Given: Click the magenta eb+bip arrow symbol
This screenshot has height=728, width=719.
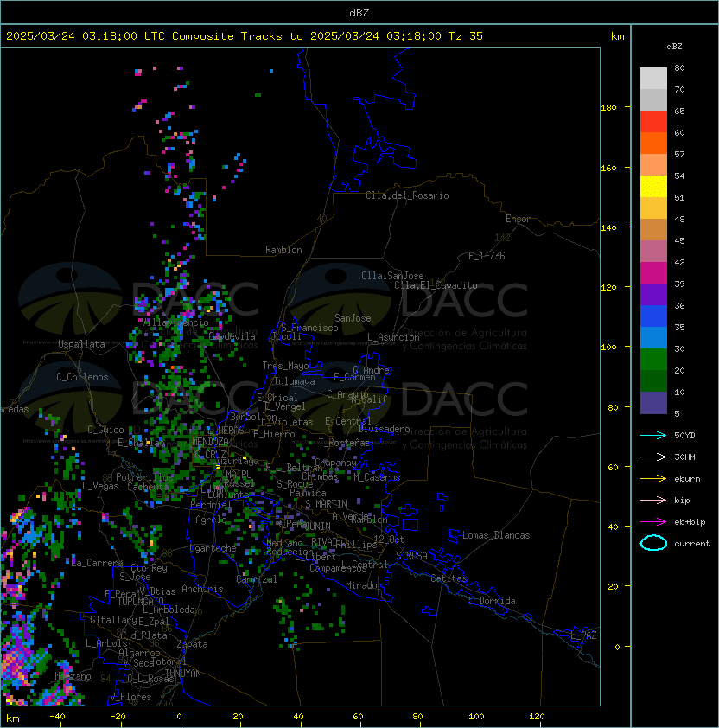Looking at the screenshot, I should [653, 522].
